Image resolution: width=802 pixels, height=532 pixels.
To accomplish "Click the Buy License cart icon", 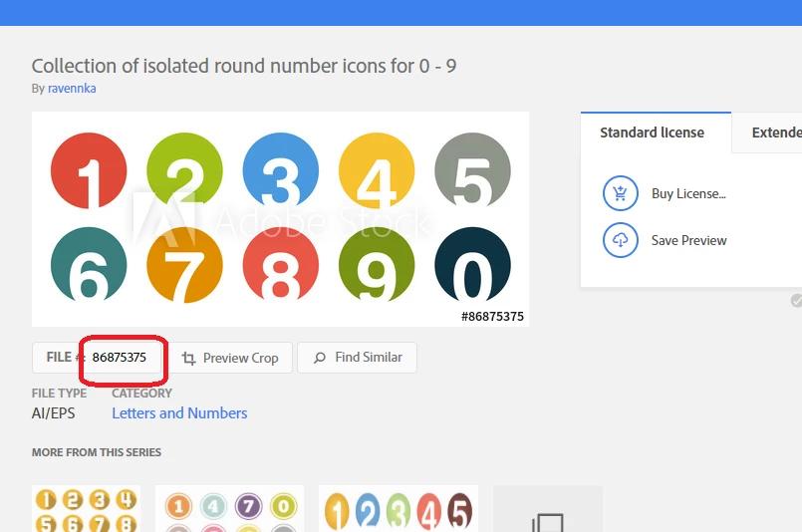I will click(x=620, y=193).
